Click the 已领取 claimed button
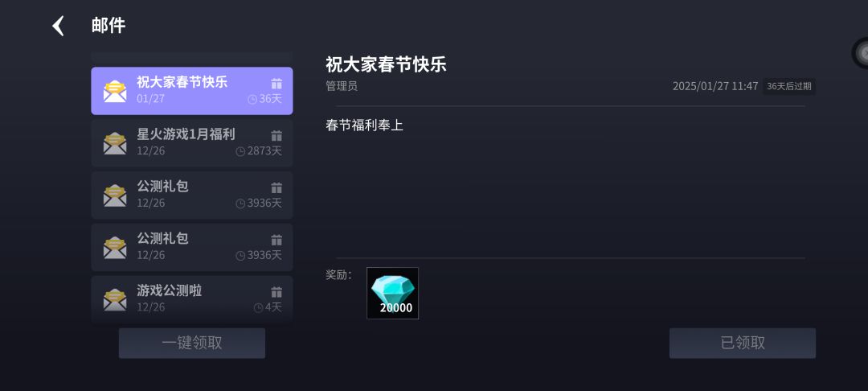 pyautogui.click(x=743, y=343)
